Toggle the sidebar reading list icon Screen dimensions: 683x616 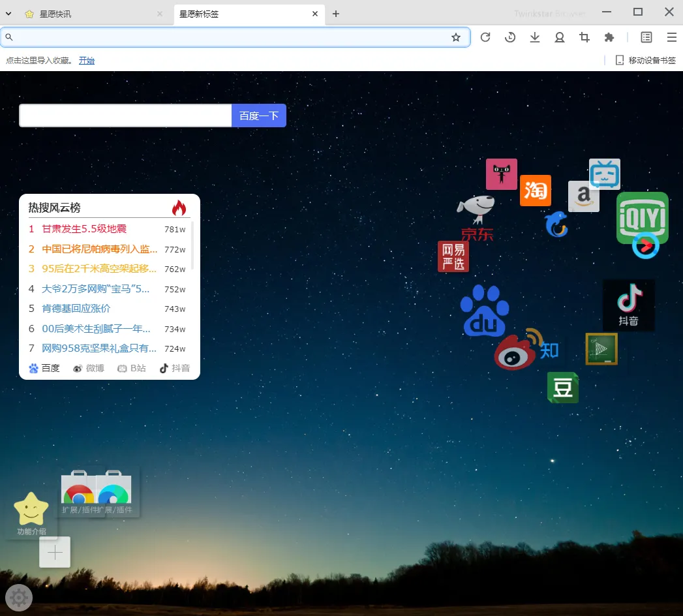[x=646, y=37]
